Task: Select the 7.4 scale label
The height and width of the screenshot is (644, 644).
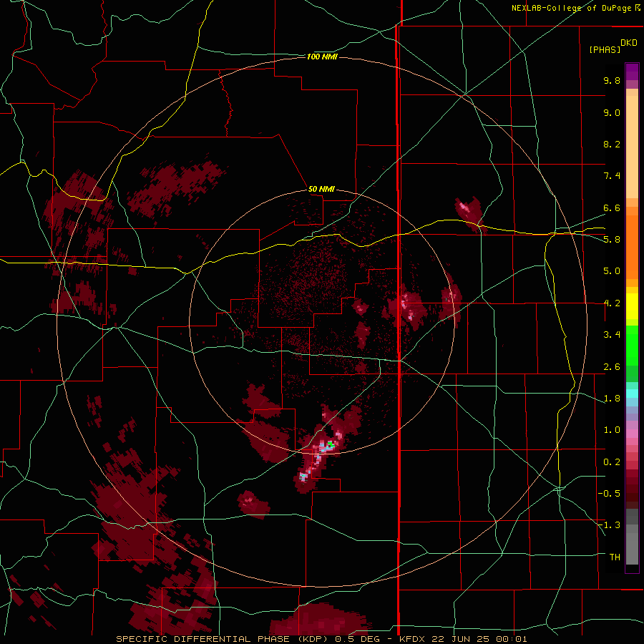Action: click(612, 176)
